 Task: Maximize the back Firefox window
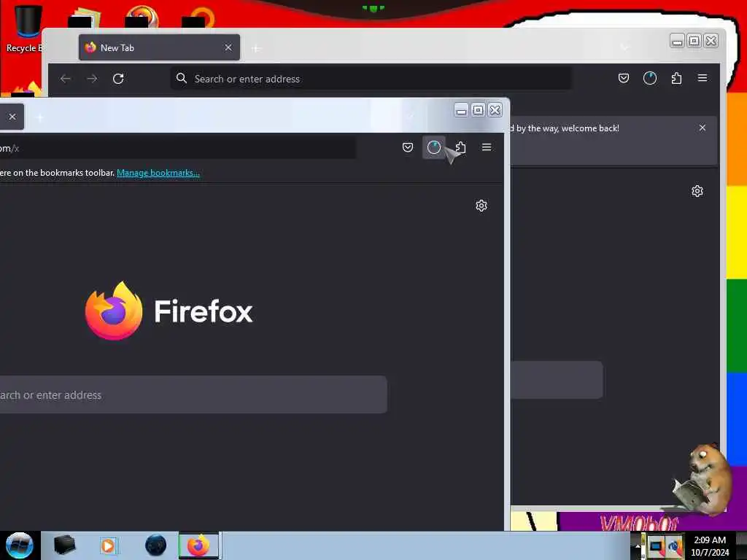point(694,41)
